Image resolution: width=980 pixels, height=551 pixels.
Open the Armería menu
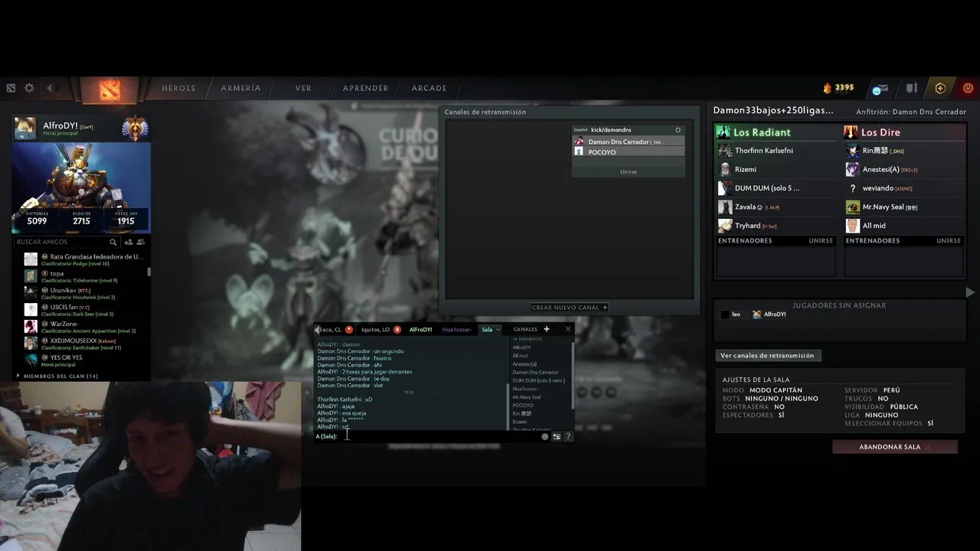(x=241, y=88)
